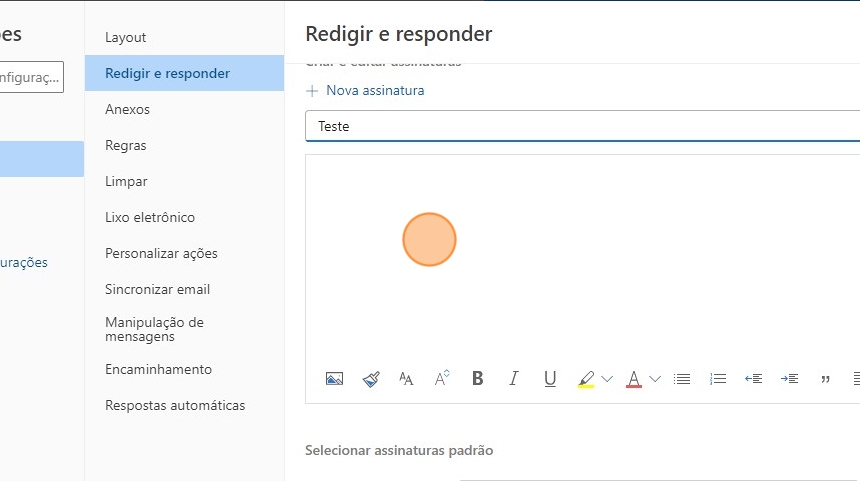Toggle bold formatting
860x481 pixels.
[x=478, y=379]
